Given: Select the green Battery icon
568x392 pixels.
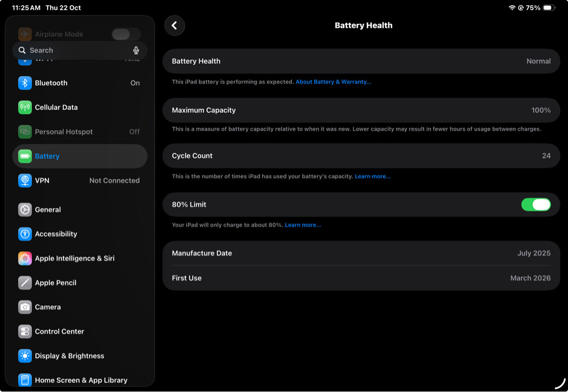Looking at the screenshot, I should pos(25,156).
